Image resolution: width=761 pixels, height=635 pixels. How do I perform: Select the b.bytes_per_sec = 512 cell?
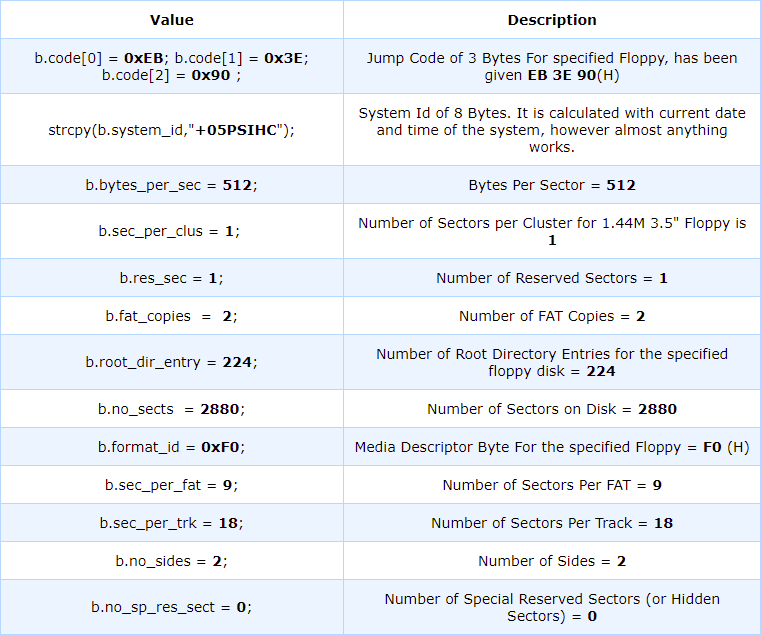[171, 185]
